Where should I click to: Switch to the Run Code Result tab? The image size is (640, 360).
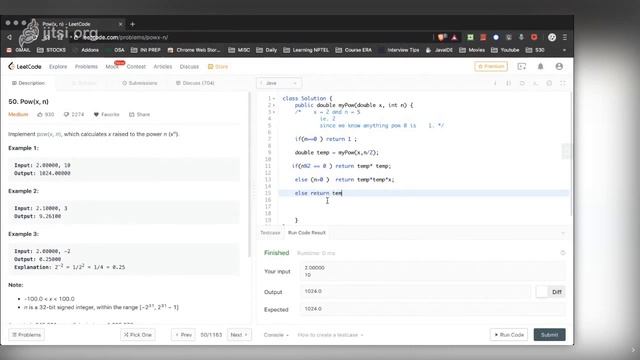[307, 233]
